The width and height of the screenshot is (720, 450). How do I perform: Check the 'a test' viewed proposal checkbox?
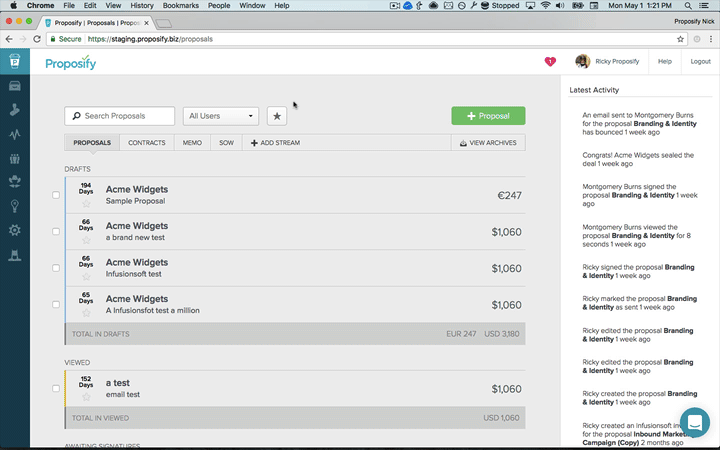pyautogui.click(x=56, y=388)
